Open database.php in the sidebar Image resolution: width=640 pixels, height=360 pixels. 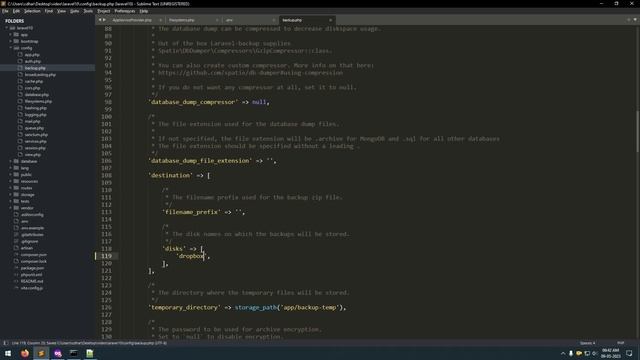(36, 95)
